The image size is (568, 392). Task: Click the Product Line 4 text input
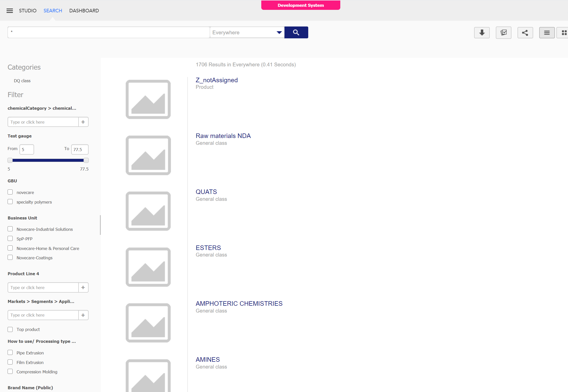(x=43, y=287)
